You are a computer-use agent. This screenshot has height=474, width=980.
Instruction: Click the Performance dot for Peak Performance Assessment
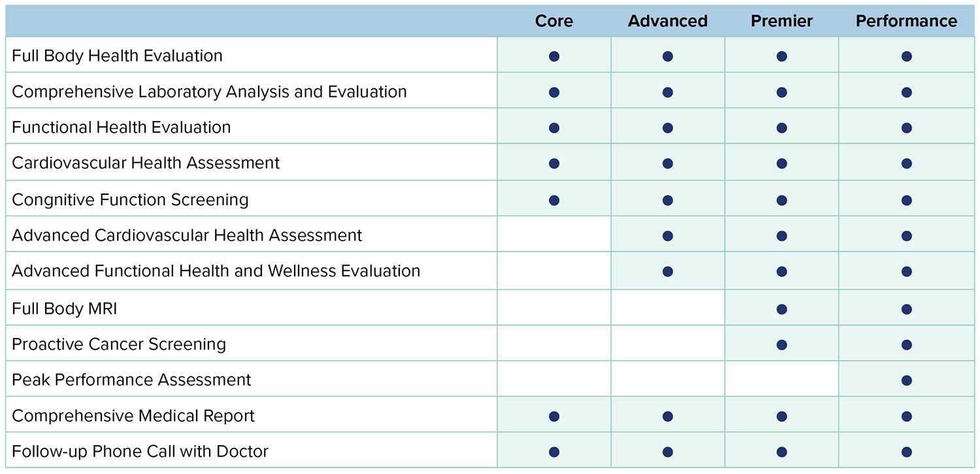click(906, 380)
